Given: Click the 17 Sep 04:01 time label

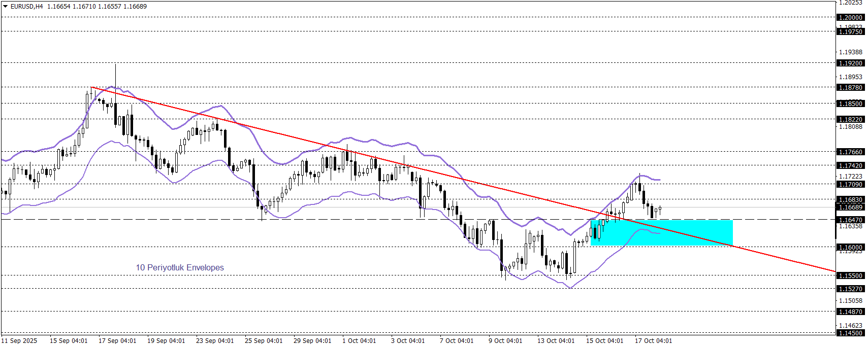Looking at the screenshot, I should click(117, 340).
